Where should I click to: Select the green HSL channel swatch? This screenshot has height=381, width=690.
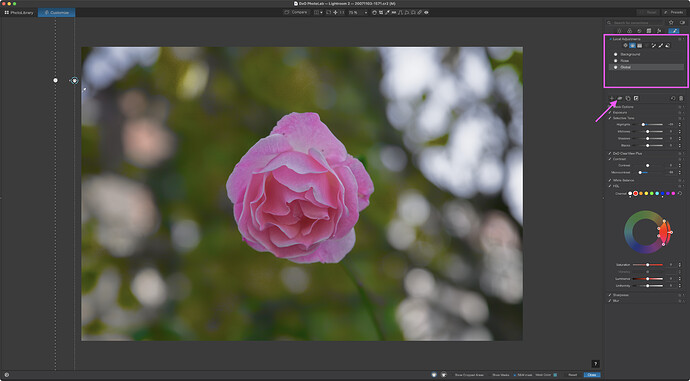[x=652, y=194]
